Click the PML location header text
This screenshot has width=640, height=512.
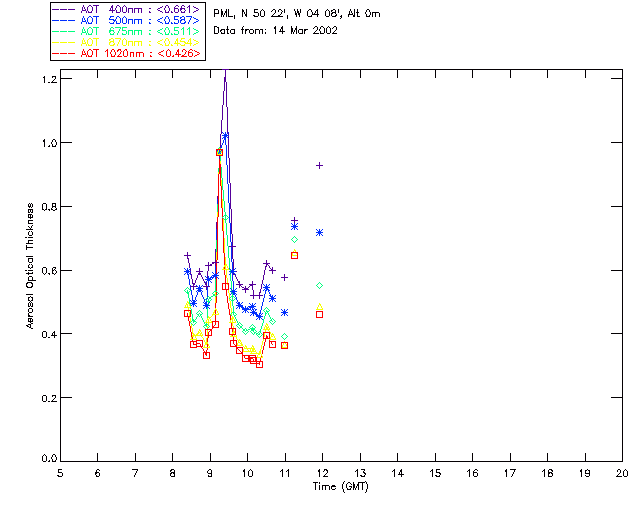tap(297, 14)
